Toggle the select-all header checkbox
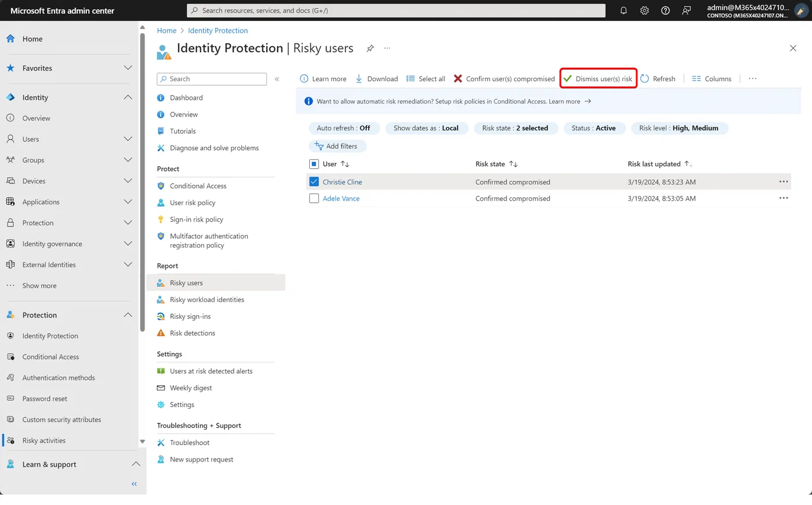 [x=314, y=164]
